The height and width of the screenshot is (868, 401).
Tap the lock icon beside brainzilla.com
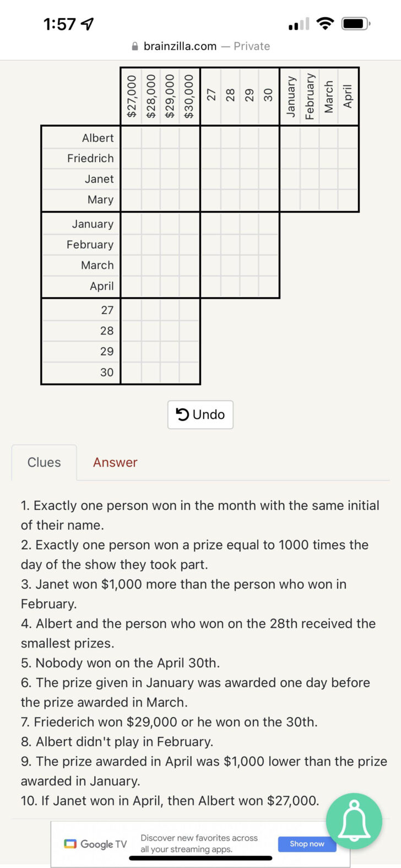(x=135, y=46)
